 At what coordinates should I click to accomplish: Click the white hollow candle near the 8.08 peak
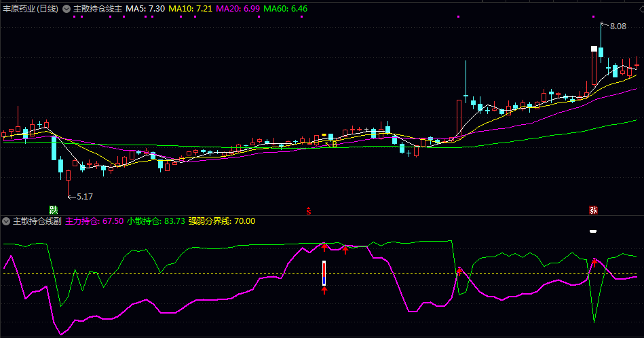pos(594,49)
